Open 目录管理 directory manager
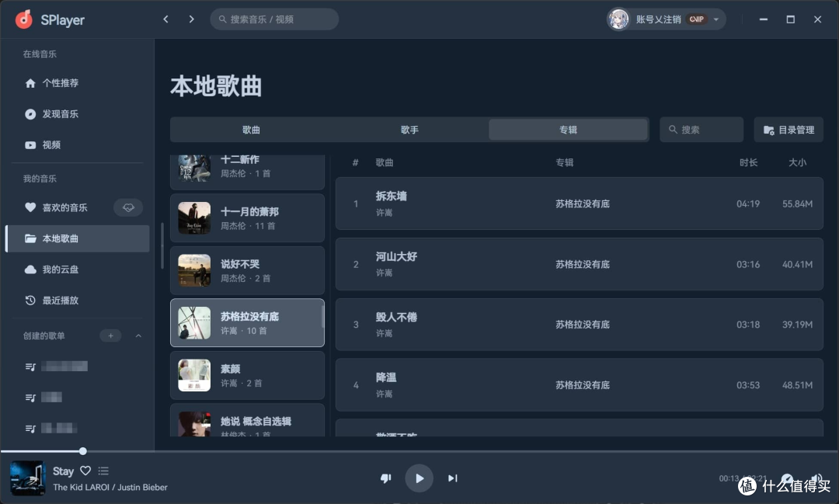Image resolution: width=839 pixels, height=504 pixels. point(789,130)
